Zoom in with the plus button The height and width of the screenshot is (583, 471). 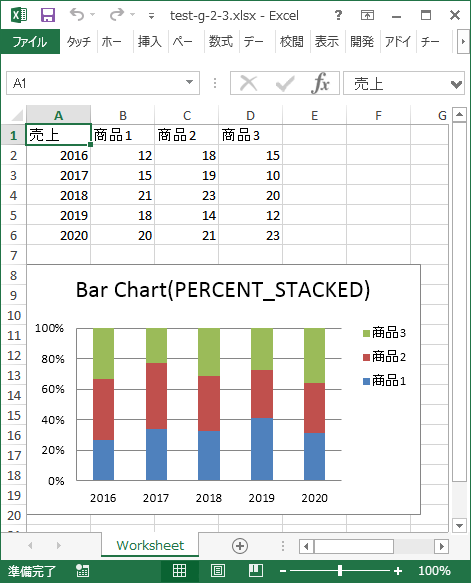398,571
